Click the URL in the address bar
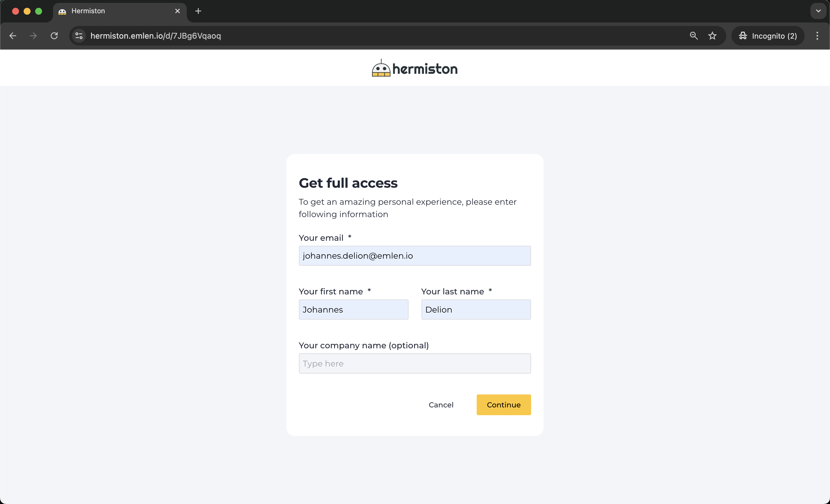830x504 pixels. (156, 36)
